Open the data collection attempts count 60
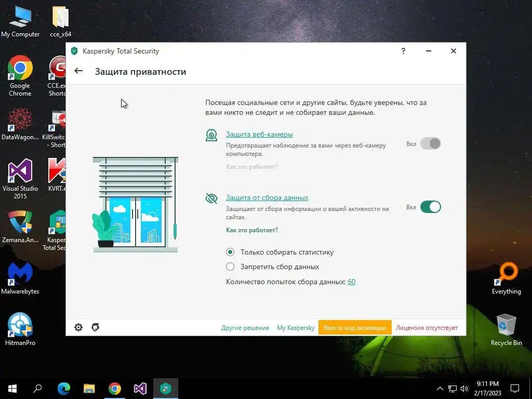The height and width of the screenshot is (399, 532). (352, 282)
